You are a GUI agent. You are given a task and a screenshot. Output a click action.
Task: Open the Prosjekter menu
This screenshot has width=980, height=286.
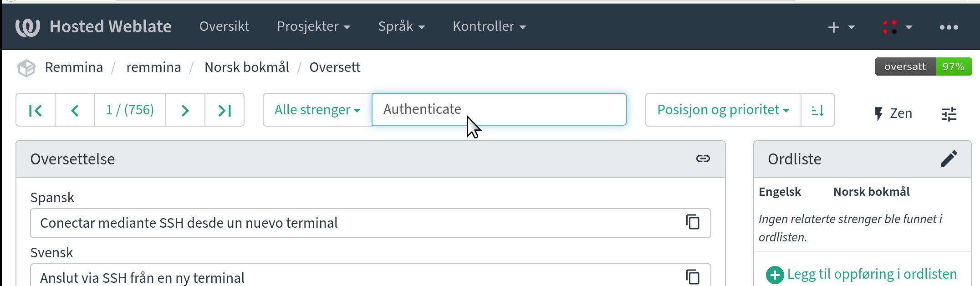tap(313, 26)
